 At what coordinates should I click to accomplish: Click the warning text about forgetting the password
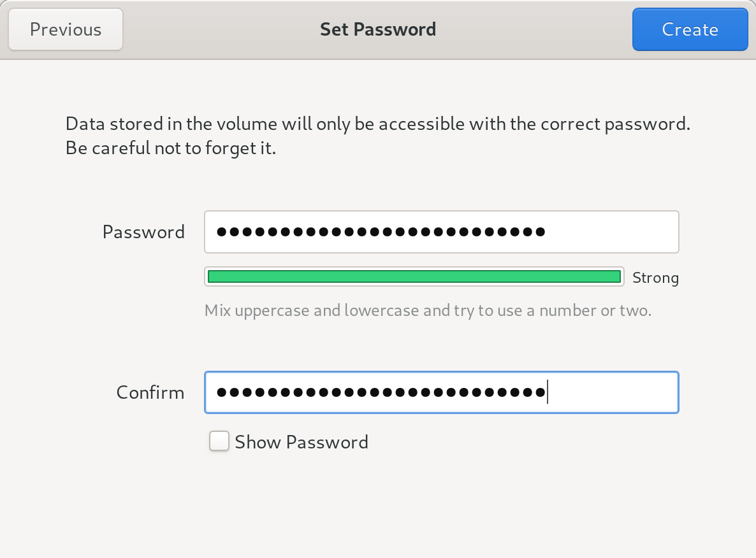(377, 135)
